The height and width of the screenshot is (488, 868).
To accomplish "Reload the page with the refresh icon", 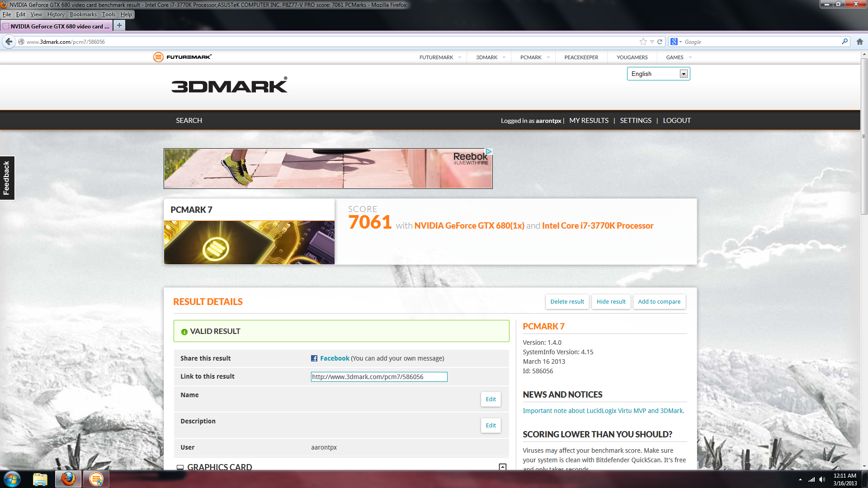I will click(x=660, y=42).
